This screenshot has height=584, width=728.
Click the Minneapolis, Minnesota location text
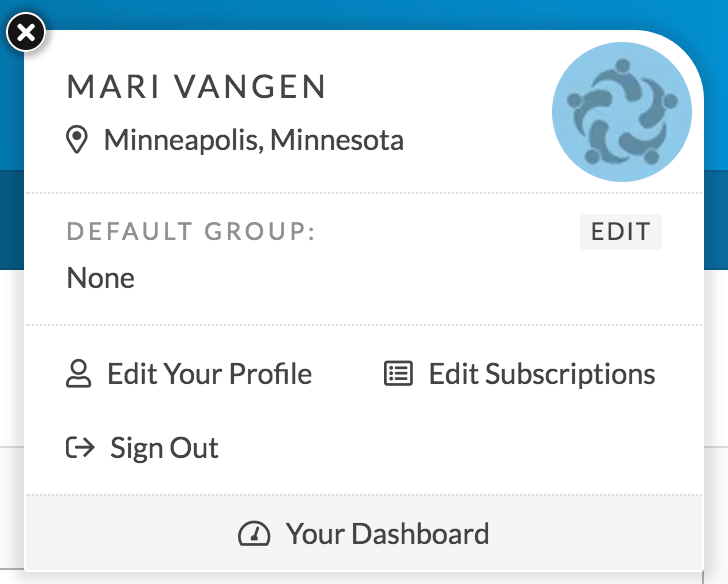pyautogui.click(x=254, y=140)
